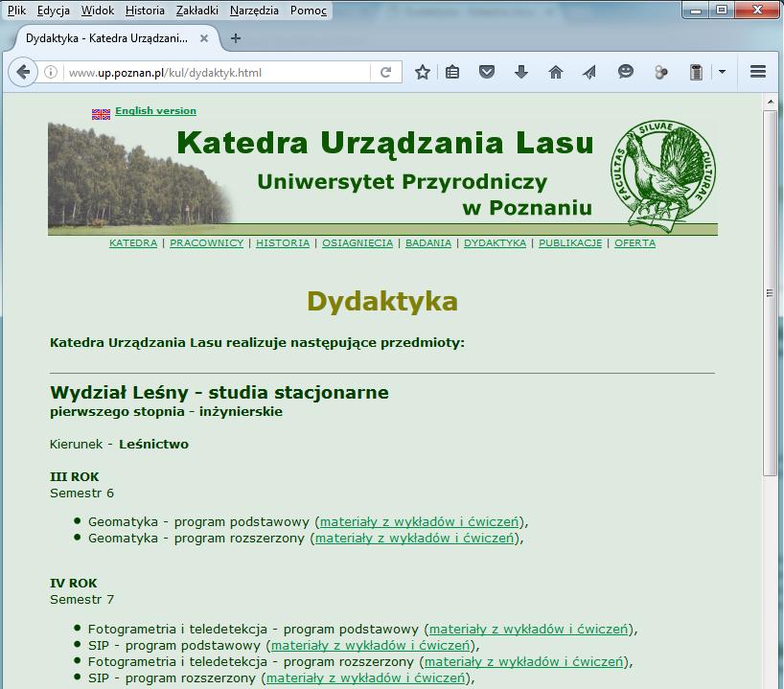Reload the page with refresh icon
Image resolution: width=784 pixels, height=689 pixels.
pos(385,72)
